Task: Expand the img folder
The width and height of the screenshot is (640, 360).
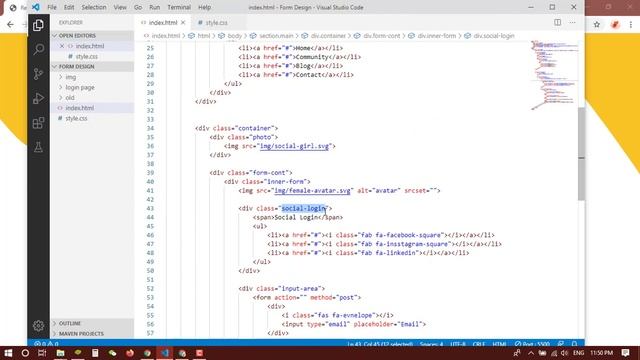Action: (71, 77)
